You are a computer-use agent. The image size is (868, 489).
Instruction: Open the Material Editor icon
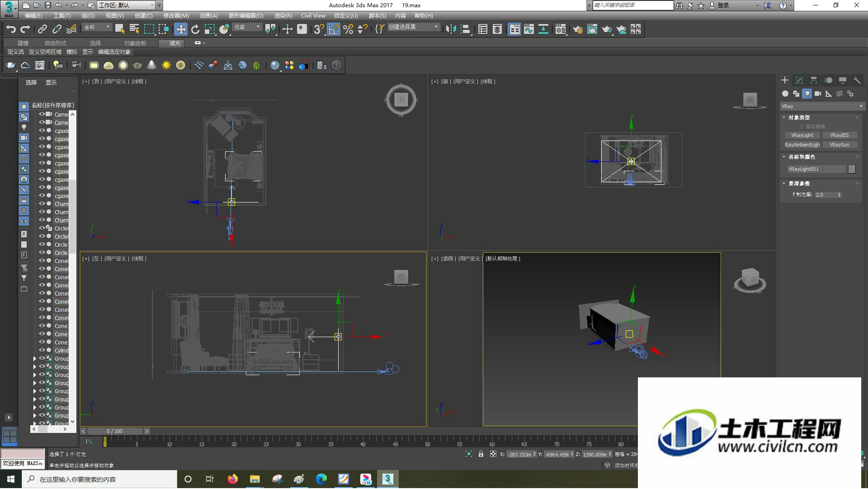561,29
